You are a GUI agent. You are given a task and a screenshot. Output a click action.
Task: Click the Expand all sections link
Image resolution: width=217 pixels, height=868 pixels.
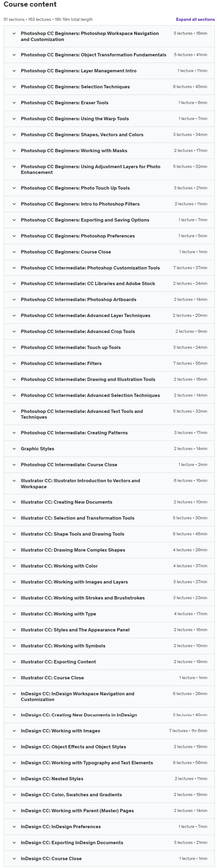(195, 20)
